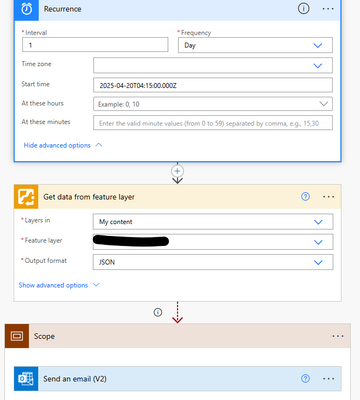Open the Recurrence info icon

303,9
